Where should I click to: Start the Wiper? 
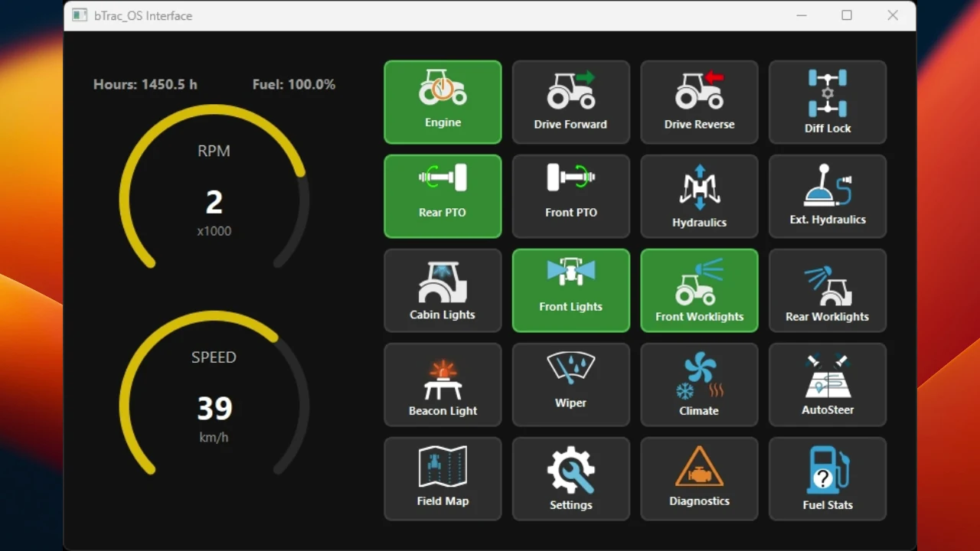(x=570, y=384)
